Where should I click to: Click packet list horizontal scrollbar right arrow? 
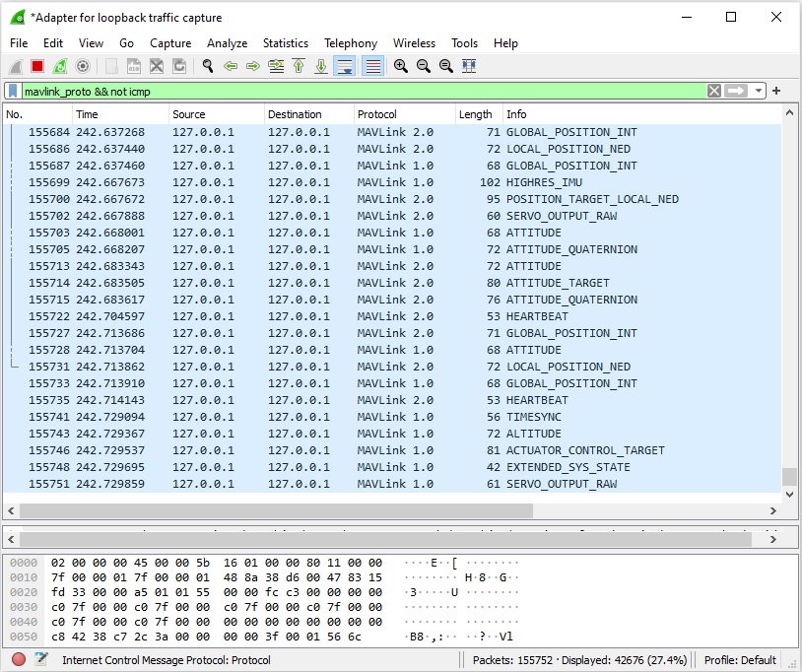click(x=772, y=510)
